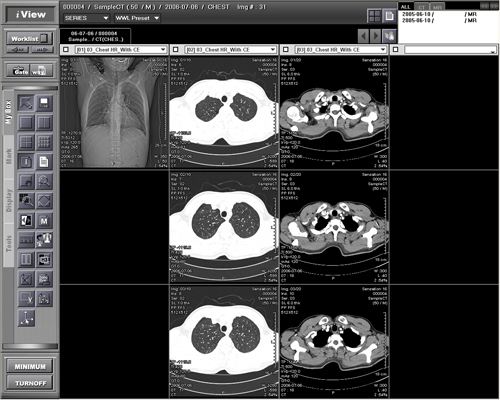Toggle checkbox for first series pane
The height and width of the screenshot is (400, 500).
click(66, 50)
